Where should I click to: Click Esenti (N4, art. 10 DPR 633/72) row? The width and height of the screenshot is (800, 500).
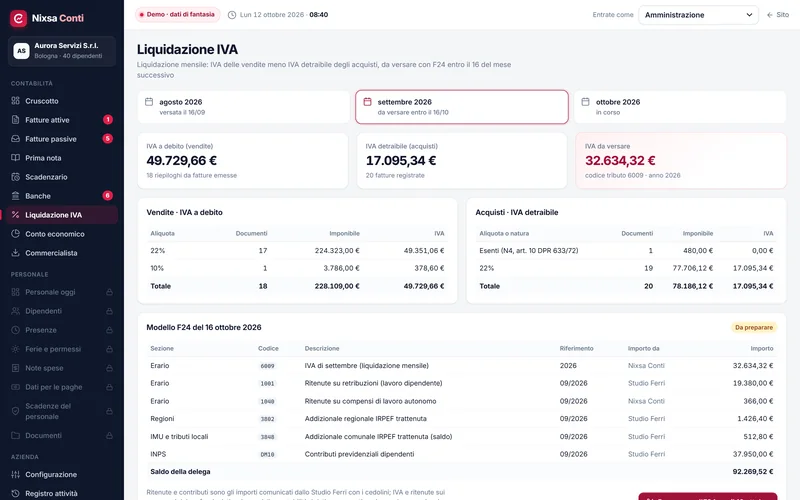[626, 251]
